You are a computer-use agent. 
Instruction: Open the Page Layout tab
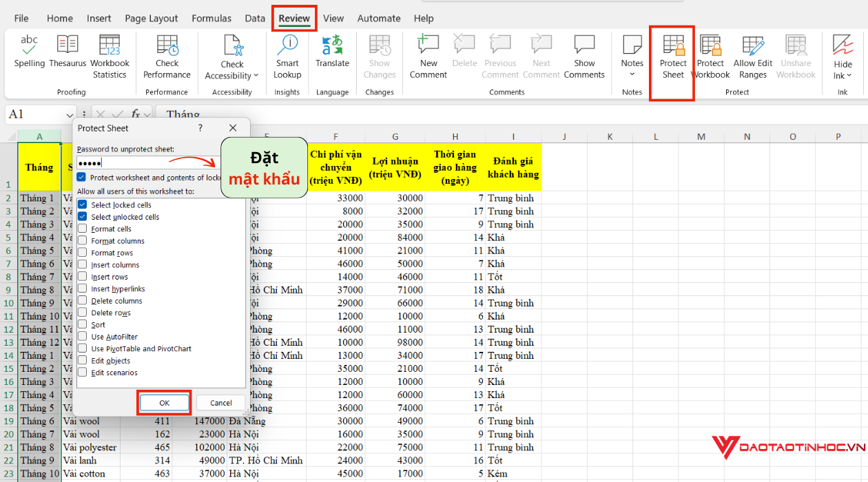click(x=152, y=19)
